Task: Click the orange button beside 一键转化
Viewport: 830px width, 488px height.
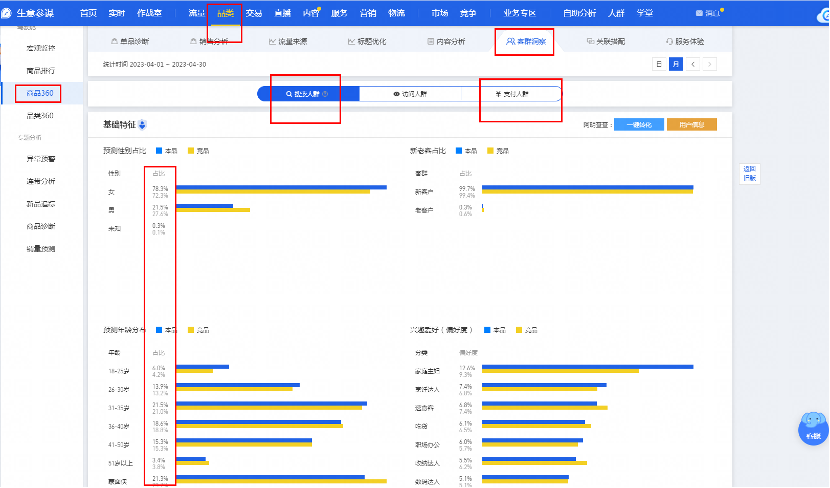Action: click(x=691, y=125)
